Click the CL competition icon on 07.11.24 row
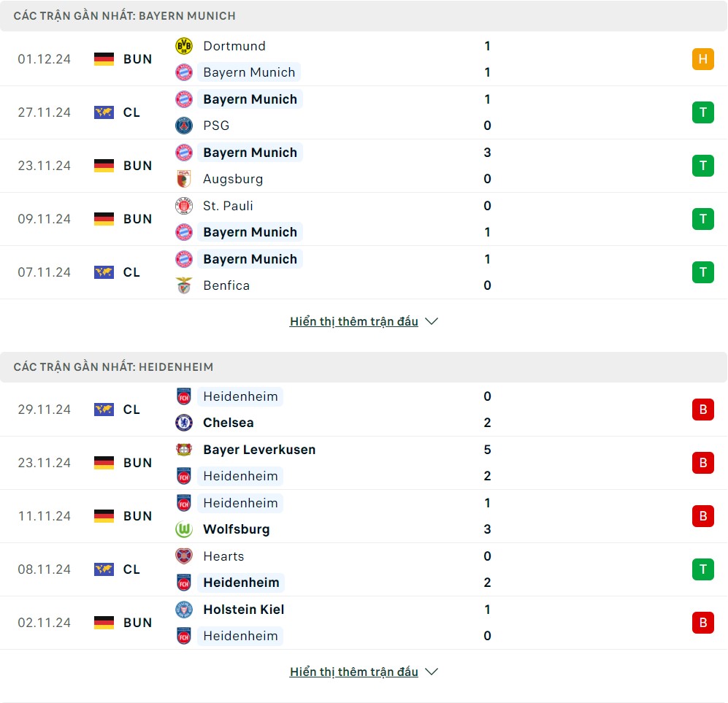The height and width of the screenshot is (703, 728). (x=104, y=272)
